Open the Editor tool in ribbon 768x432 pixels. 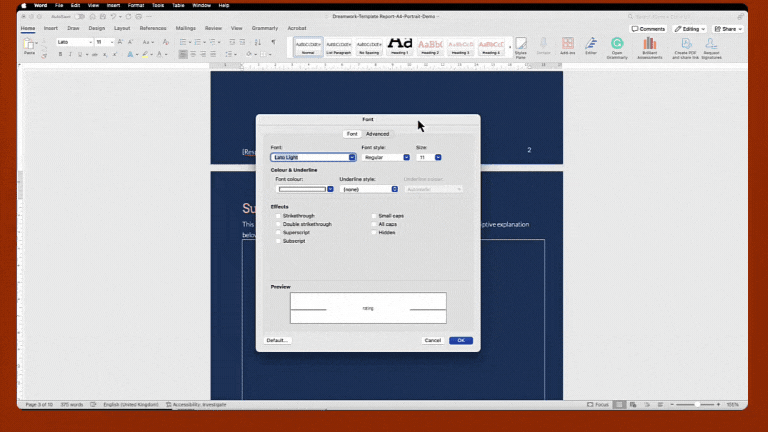coord(591,45)
